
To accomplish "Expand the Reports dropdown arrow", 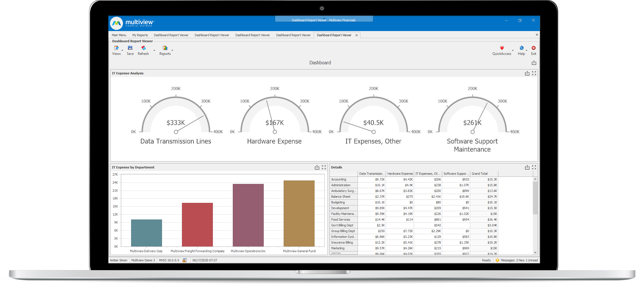I will tap(172, 50).
